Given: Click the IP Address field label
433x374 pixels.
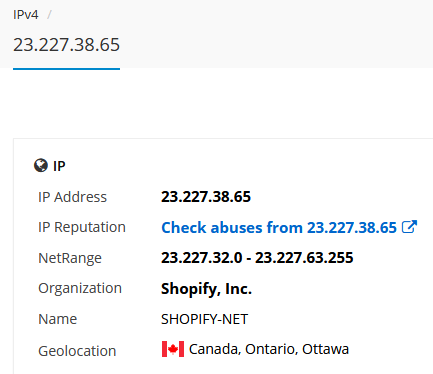Looking at the screenshot, I should coord(73,197).
